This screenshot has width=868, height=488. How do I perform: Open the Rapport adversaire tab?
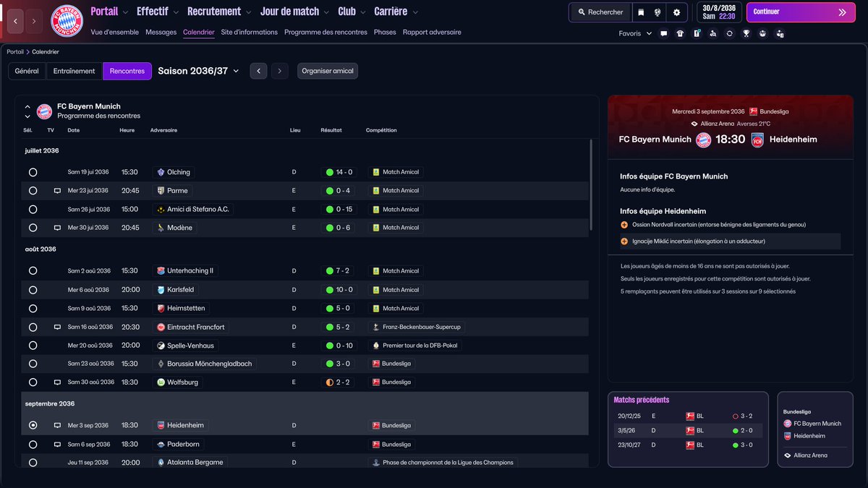[x=432, y=33]
